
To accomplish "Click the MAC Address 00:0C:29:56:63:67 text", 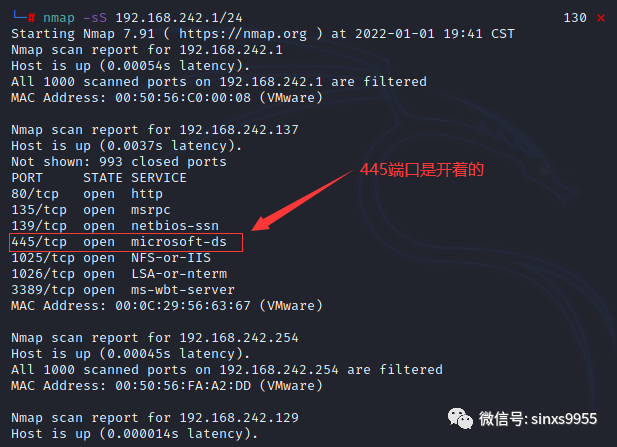I will click(167, 306).
